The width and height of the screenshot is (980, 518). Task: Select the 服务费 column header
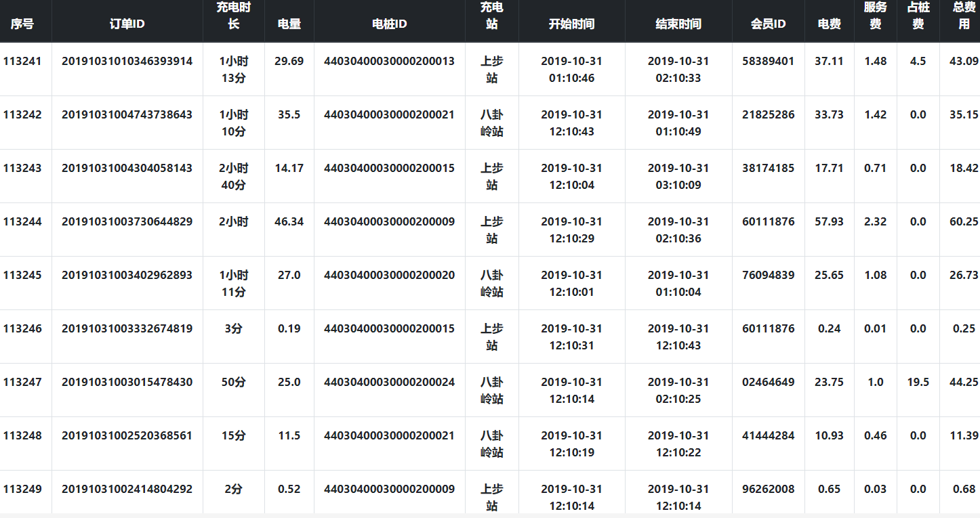875,16
